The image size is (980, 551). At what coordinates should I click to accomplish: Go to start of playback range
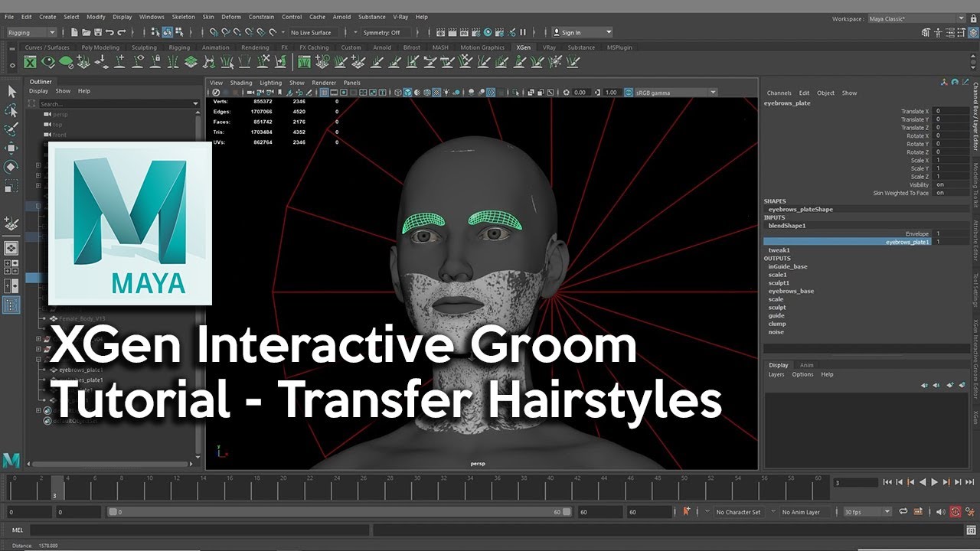click(887, 482)
